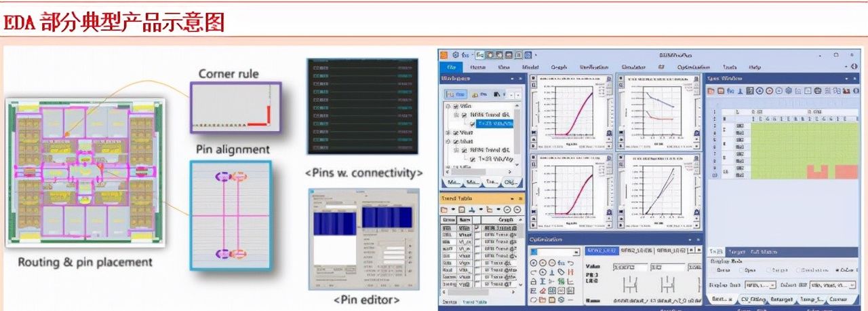Click the circled plus icon in Spec Window toolbar
The width and height of the screenshot is (868, 311).
tap(759, 90)
